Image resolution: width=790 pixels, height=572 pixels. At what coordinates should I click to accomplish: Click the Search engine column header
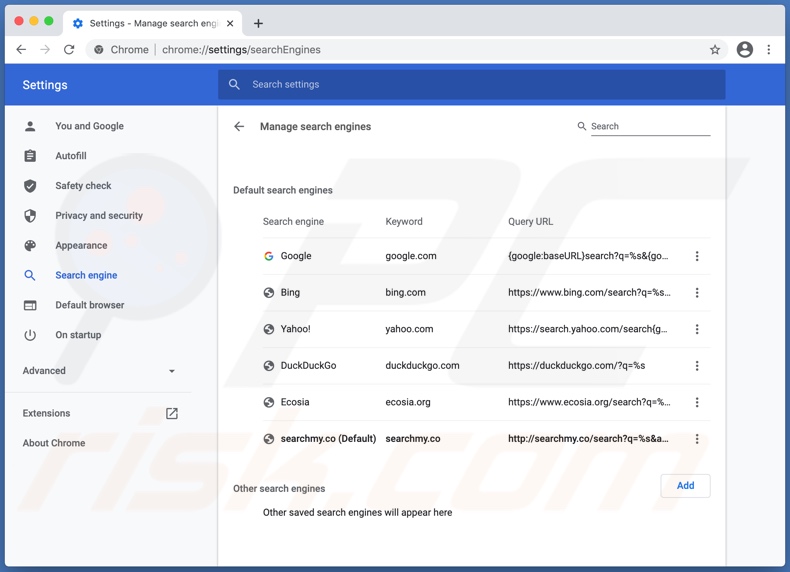(293, 221)
